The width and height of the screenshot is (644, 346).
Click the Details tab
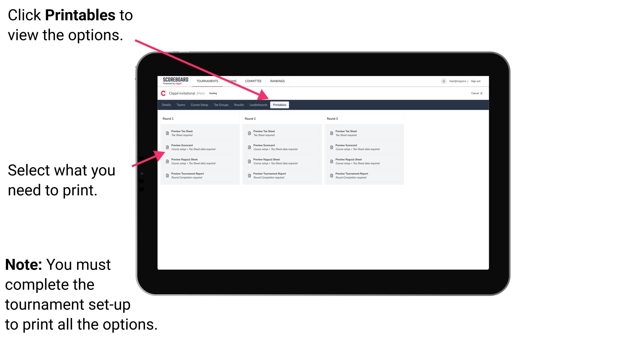pyautogui.click(x=167, y=105)
